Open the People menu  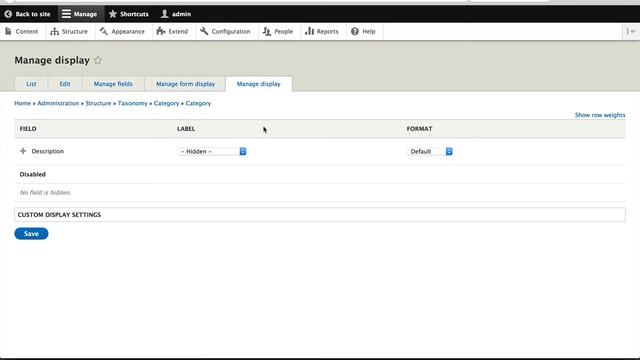(278, 31)
